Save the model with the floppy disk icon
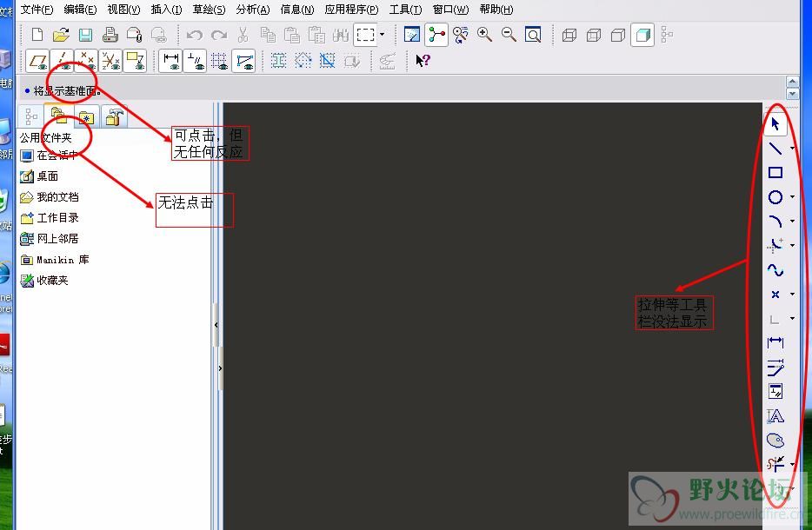This screenshot has height=530, width=812. 85,36
